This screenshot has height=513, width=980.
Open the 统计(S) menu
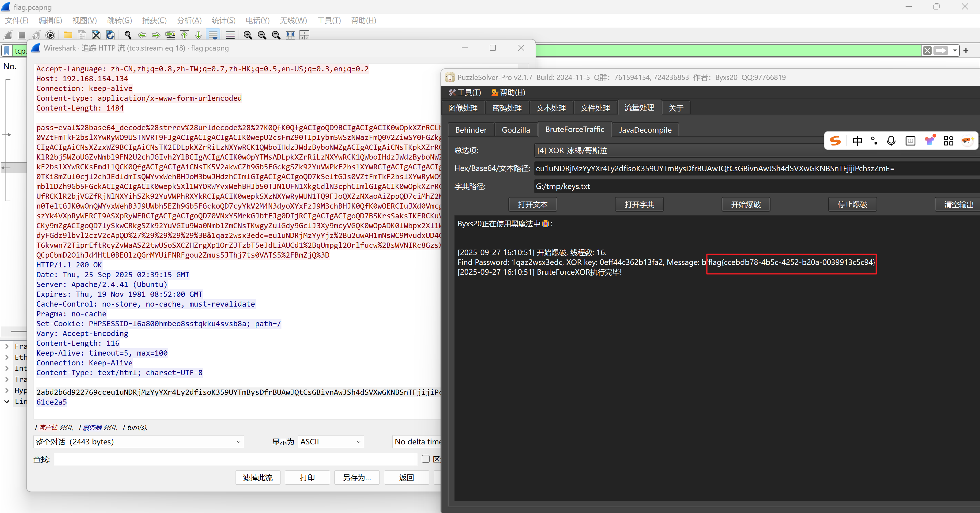[223, 21]
